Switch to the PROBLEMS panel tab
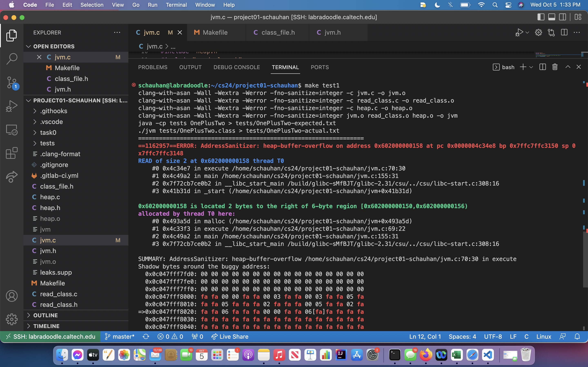588x367 pixels. 153,67
